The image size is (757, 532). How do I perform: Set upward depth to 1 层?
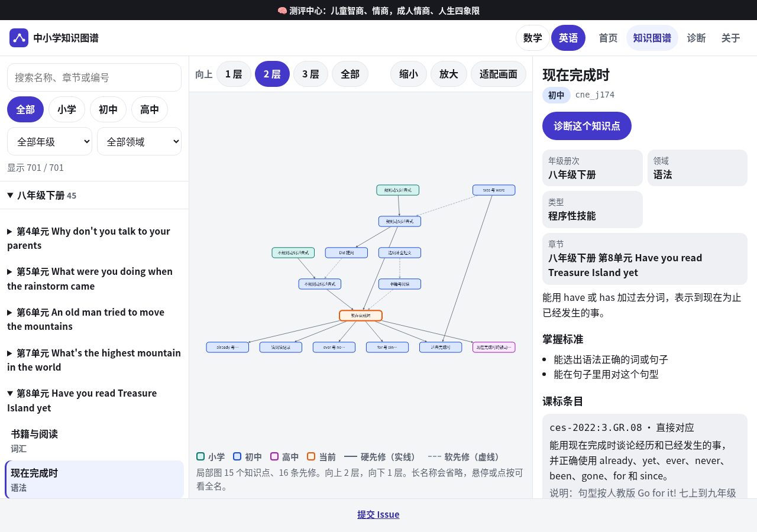coord(234,74)
